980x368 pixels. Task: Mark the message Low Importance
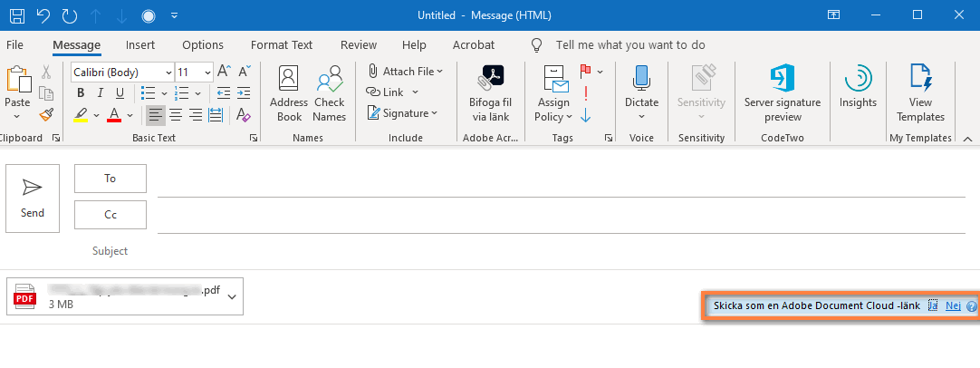tap(586, 115)
